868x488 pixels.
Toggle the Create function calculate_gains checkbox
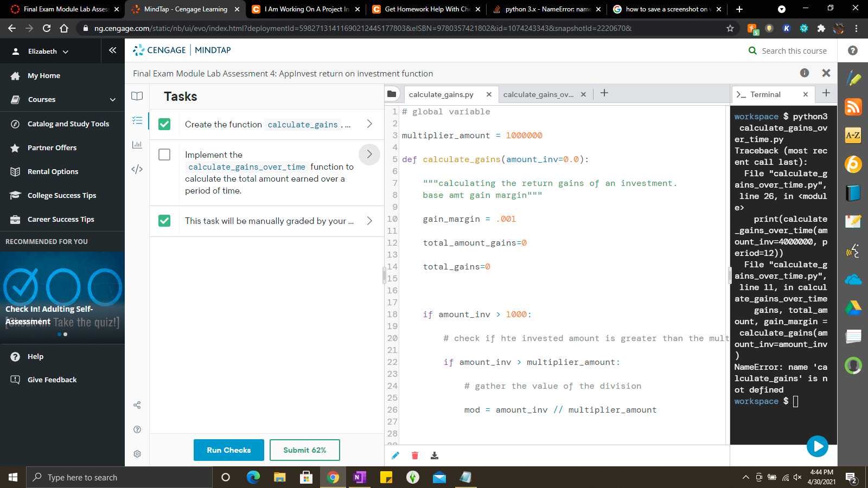(x=164, y=124)
